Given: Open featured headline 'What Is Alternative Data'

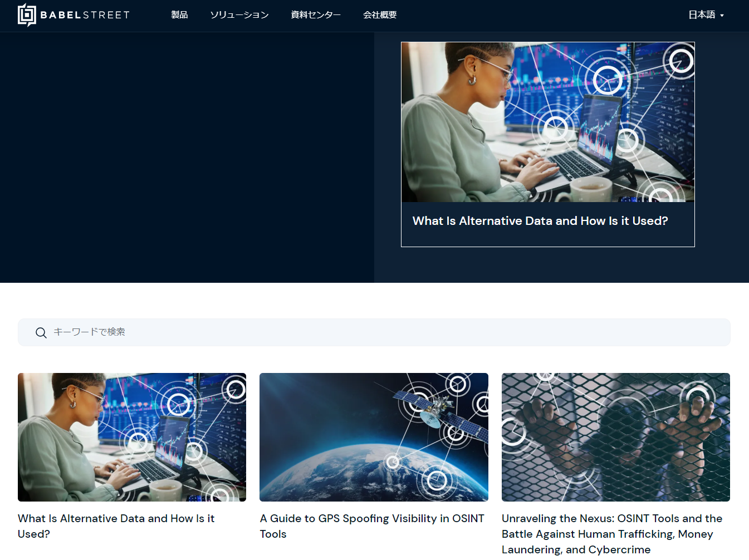Looking at the screenshot, I should [x=540, y=221].
